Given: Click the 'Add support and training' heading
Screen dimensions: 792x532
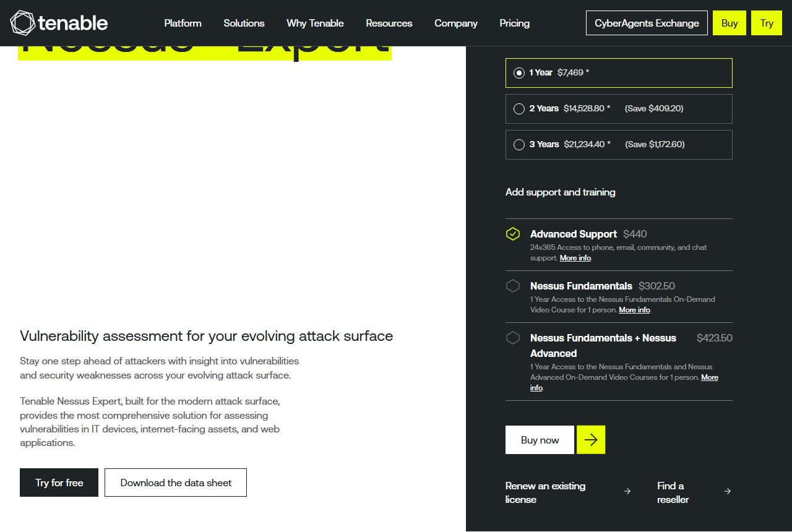Looking at the screenshot, I should (561, 192).
